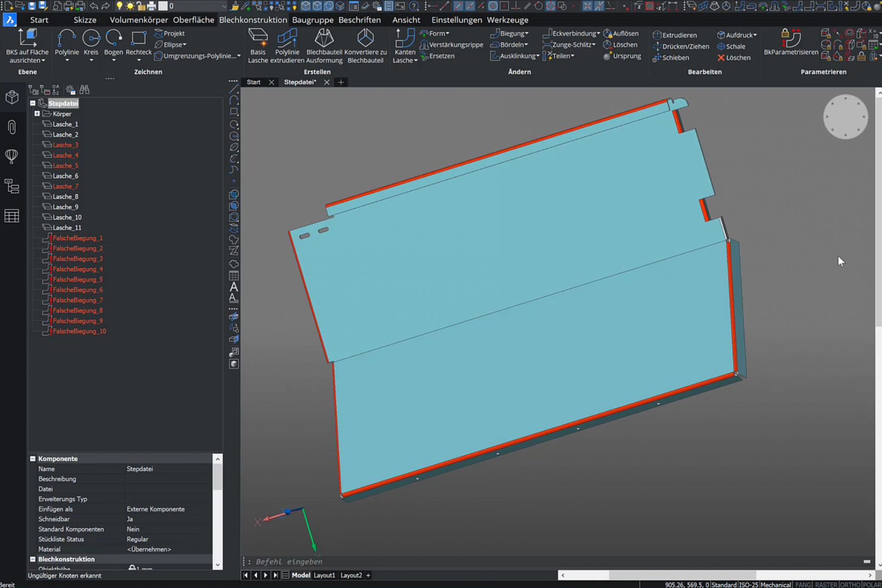This screenshot has height=588, width=882.
Task: Click the help question mark icon
Action: click(414, 6)
